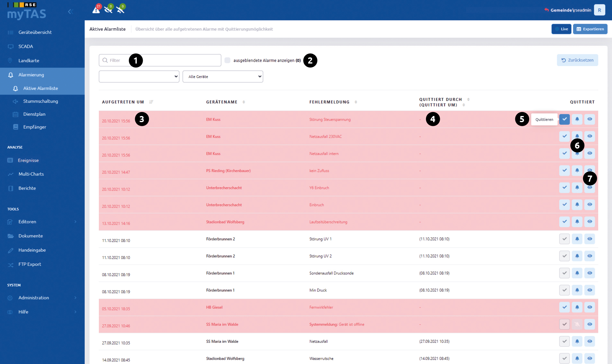The height and width of the screenshot is (364, 612).
Task: Click the Exportieren button
Action: point(590,29)
